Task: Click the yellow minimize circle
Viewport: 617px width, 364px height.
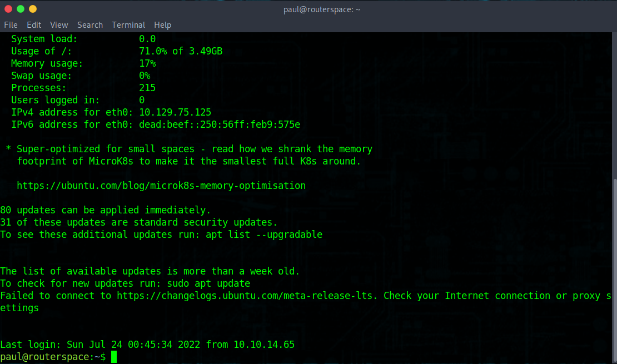Action: point(32,9)
